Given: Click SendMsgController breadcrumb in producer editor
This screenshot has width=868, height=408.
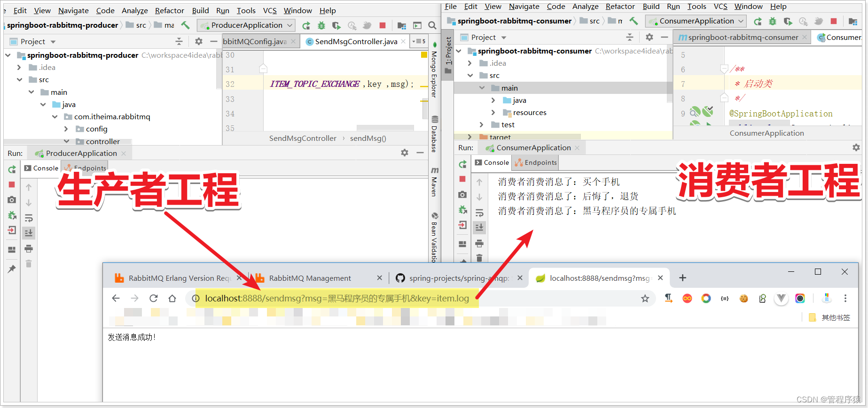Looking at the screenshot, I should pos(303,138).
